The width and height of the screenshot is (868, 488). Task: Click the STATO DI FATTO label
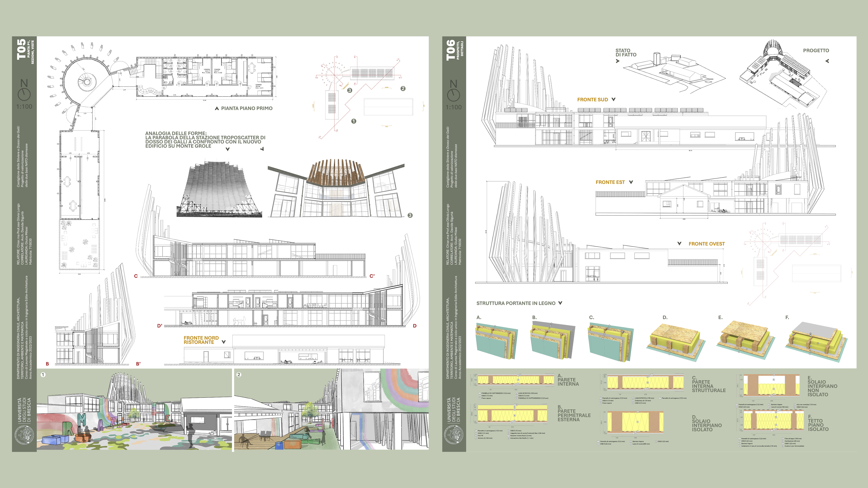pos(626,53)
